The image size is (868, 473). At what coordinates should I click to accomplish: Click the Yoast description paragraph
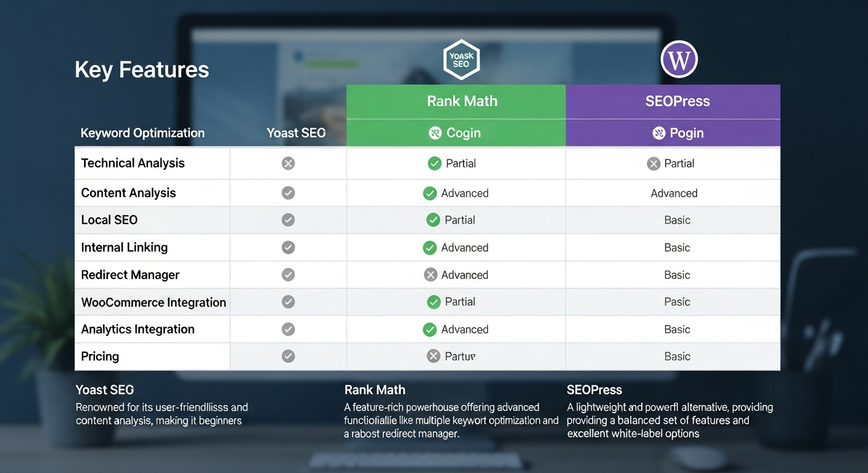[162, 414]
